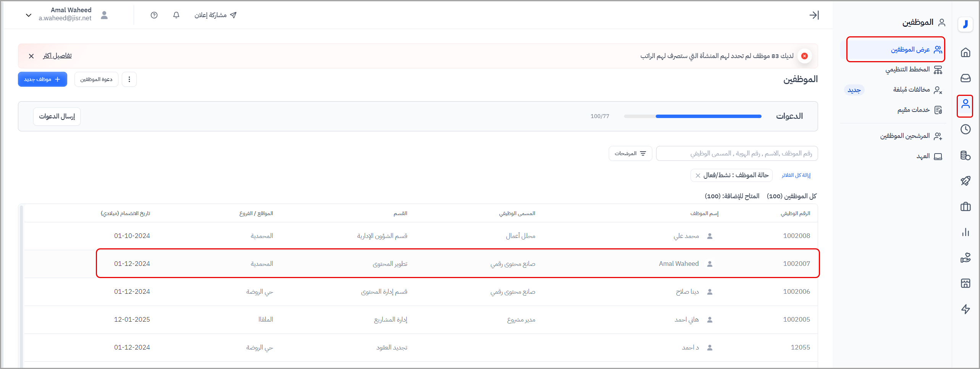Click the موظف جديد button
Image resolution: width=980 pixels, height=369 pixels.
click(x=42, y=79)
